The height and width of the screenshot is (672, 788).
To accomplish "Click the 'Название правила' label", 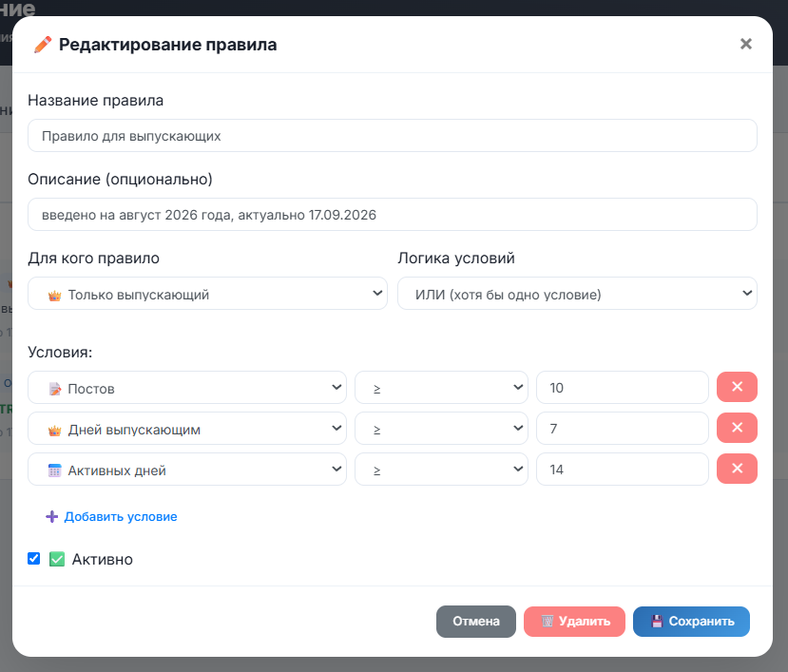I will [x=95, y=100].
